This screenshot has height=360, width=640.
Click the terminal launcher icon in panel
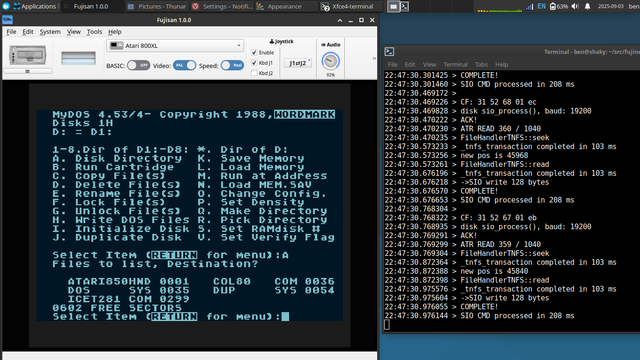click(404, 6)
